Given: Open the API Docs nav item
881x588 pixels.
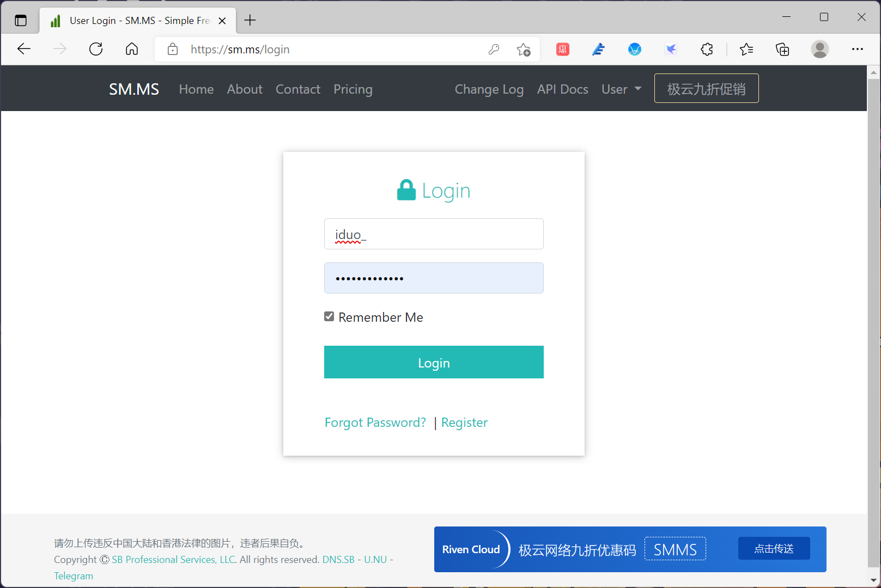Looking at the screenshot, I should (x=563, y=89).
